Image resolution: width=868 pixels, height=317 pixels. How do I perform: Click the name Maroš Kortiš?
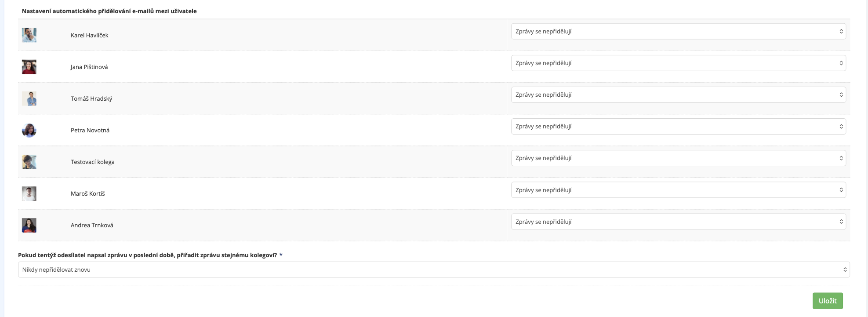tap(88, 193)
